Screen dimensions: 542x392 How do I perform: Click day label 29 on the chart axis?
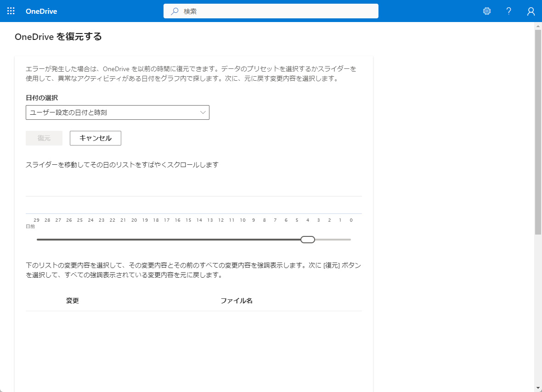coord(36,220)
